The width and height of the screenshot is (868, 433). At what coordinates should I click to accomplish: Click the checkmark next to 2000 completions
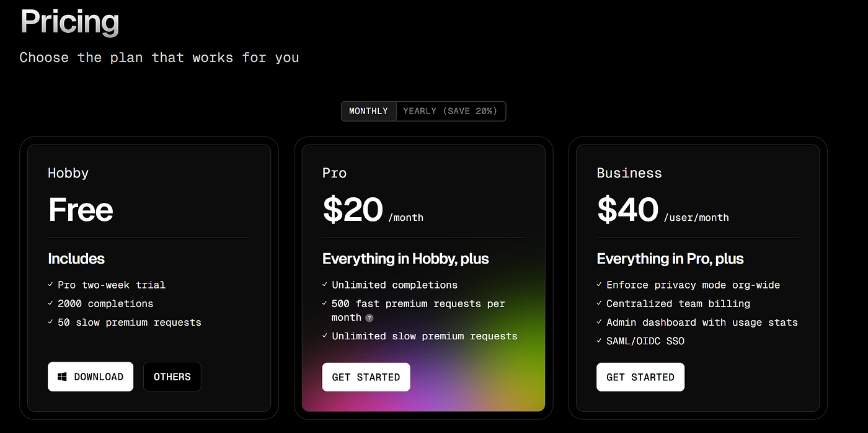click(x=50, y=303)
